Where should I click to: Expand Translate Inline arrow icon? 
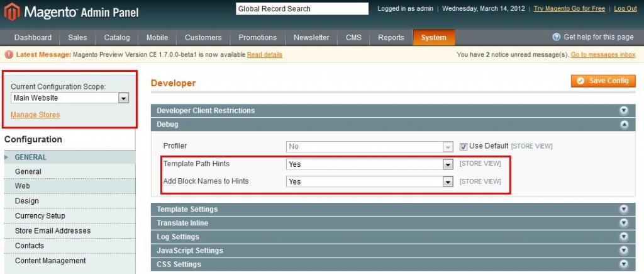click(624, 223)
